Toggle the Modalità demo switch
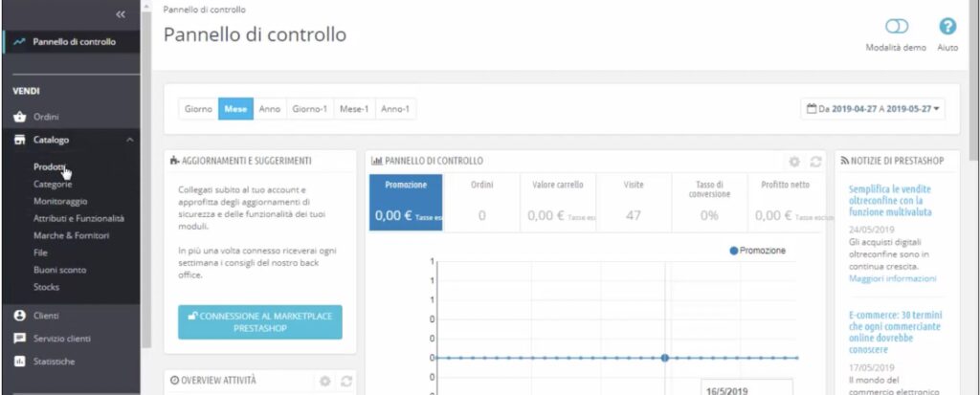The height and width of the screenshot is (395, 980). click(x=896, y=27)
